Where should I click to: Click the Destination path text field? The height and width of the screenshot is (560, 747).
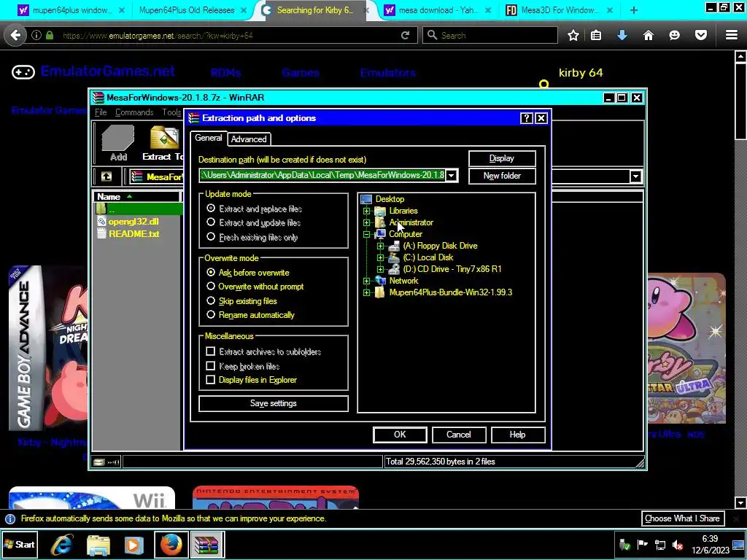click(x=323, y=175)
